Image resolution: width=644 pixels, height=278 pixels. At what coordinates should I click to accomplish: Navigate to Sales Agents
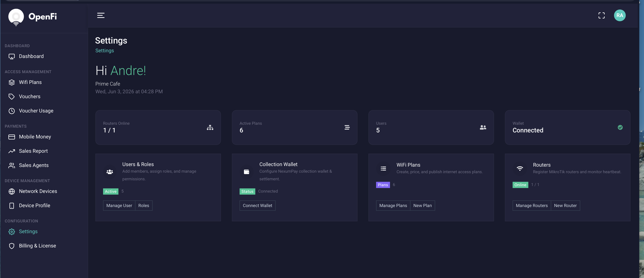coord(34,165)
